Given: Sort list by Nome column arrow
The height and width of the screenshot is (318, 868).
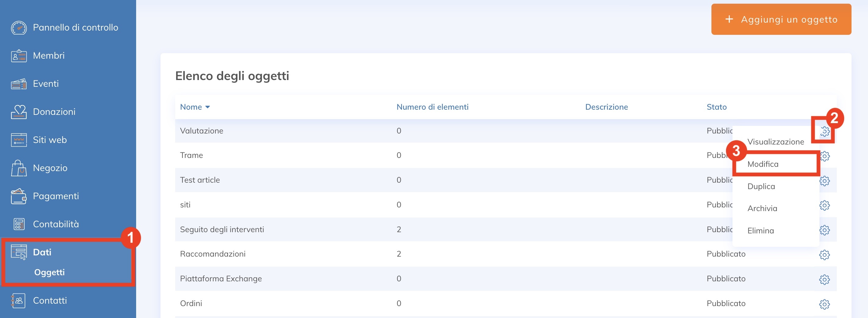Looking at the screenshot, I should pos(208,107).
